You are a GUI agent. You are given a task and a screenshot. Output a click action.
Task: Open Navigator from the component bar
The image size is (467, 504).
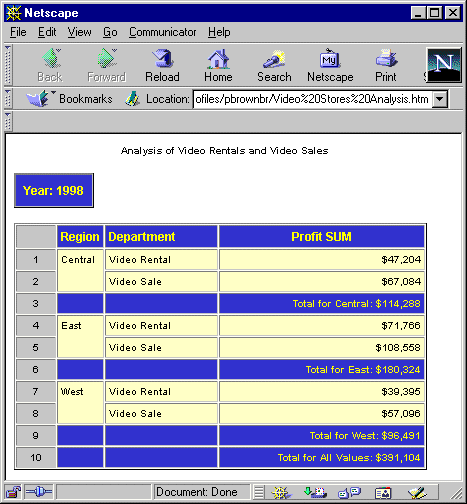[281, 492]
